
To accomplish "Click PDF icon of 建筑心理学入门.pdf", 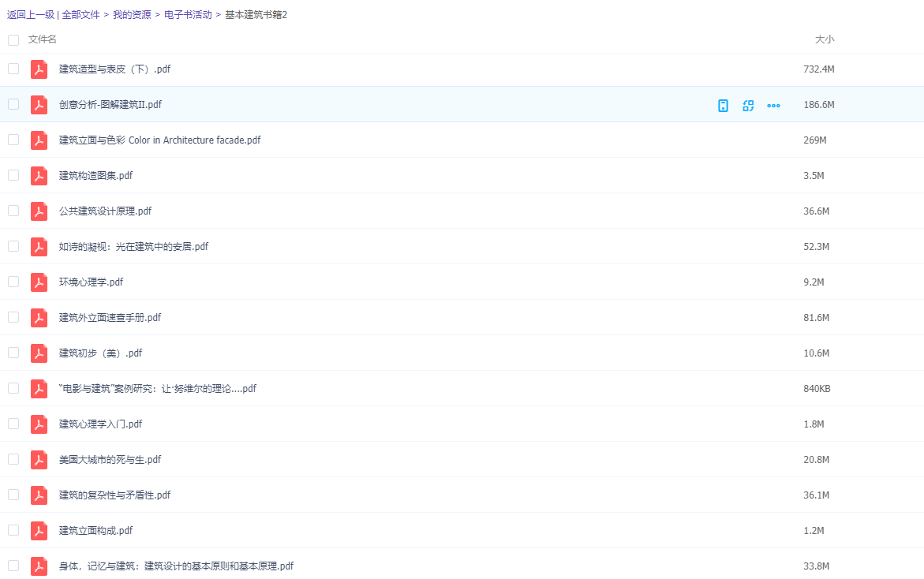I will 39,424.
